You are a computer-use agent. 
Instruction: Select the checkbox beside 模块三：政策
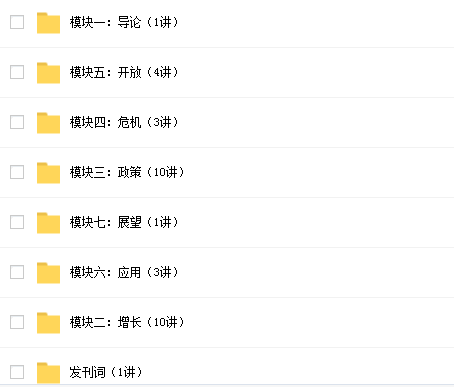click(x=17, y=172)
